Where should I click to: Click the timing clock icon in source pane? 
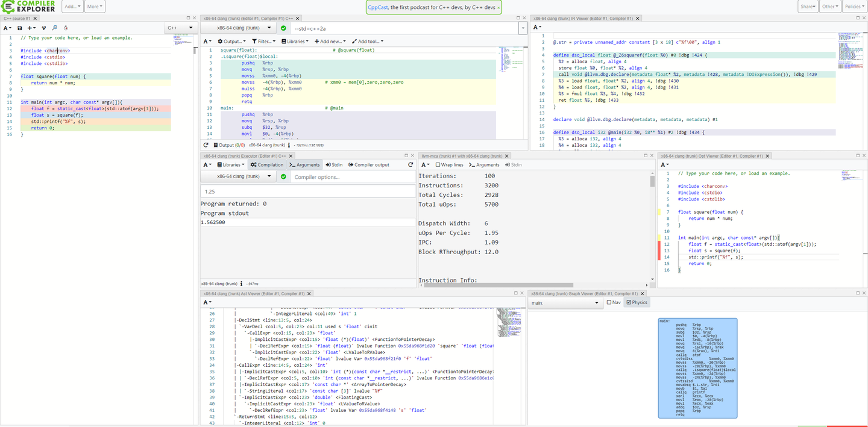(x=64, y=28)
